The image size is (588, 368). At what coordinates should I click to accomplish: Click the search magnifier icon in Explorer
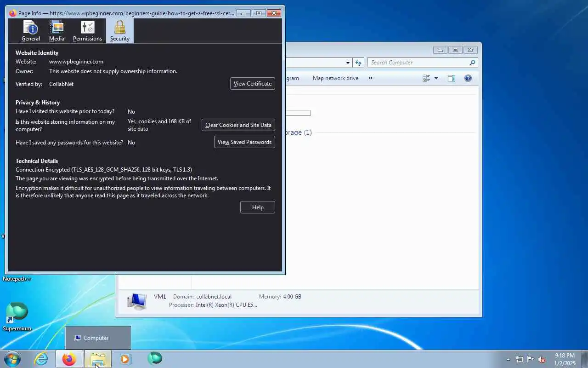click(x=472, y=63)
